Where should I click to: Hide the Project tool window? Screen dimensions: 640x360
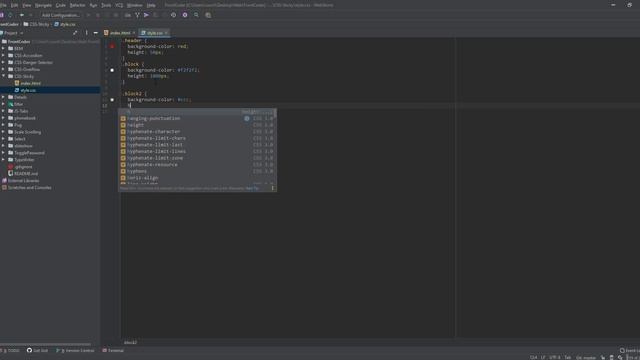(96, 33)
